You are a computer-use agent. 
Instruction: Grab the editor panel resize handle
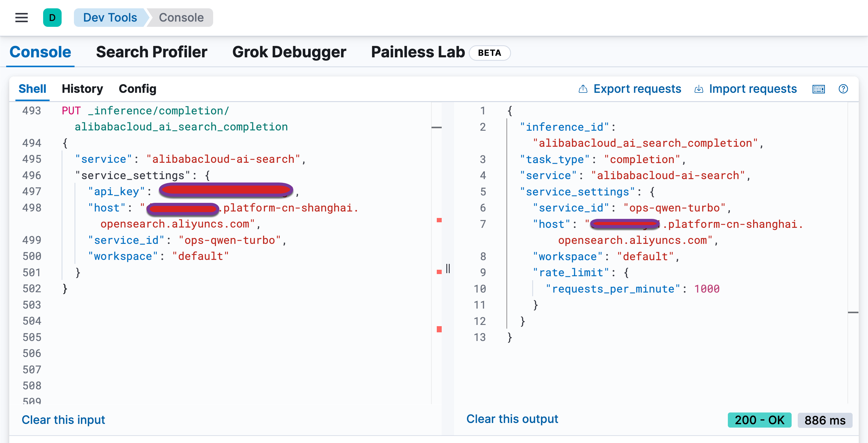448,269
